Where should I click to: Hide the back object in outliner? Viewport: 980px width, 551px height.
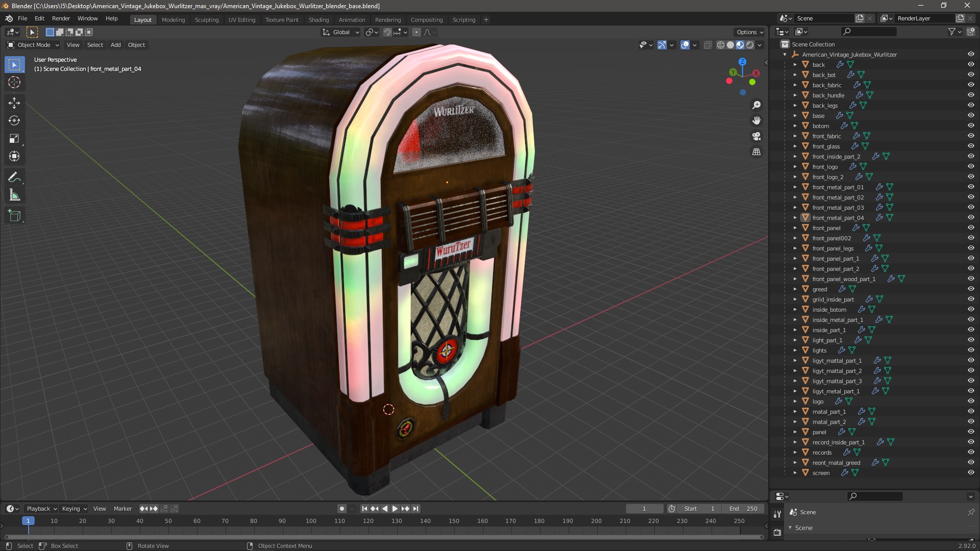(971, 65)
